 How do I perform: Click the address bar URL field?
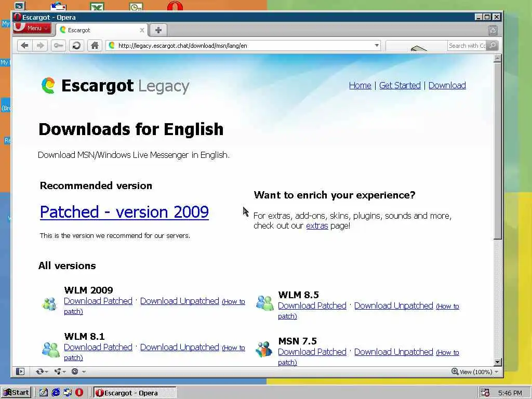(x=244, y=46)
